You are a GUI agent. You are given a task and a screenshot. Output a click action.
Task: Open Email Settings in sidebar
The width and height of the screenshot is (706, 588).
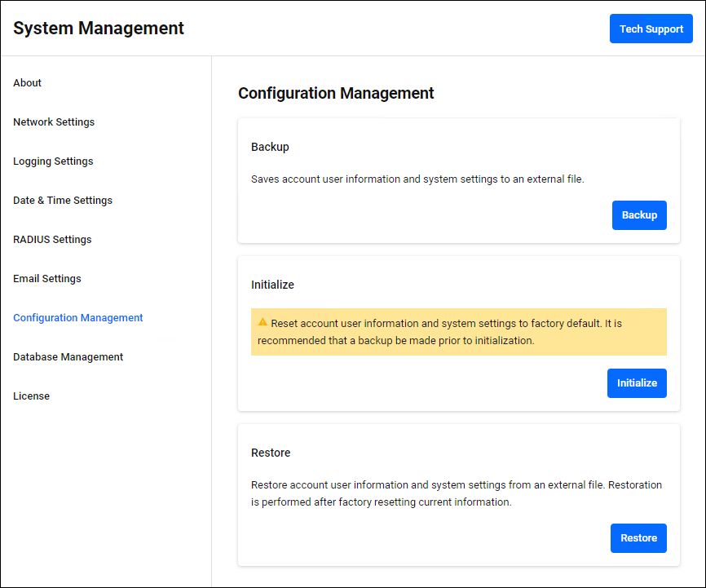[x=47, y=279]
